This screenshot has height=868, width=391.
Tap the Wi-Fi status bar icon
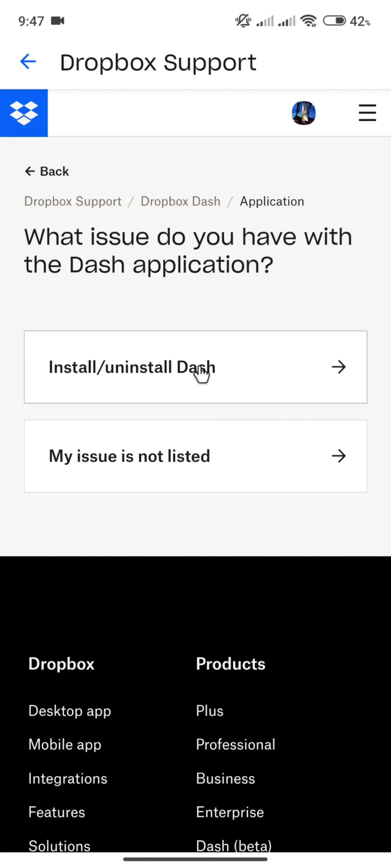point(309,21)
